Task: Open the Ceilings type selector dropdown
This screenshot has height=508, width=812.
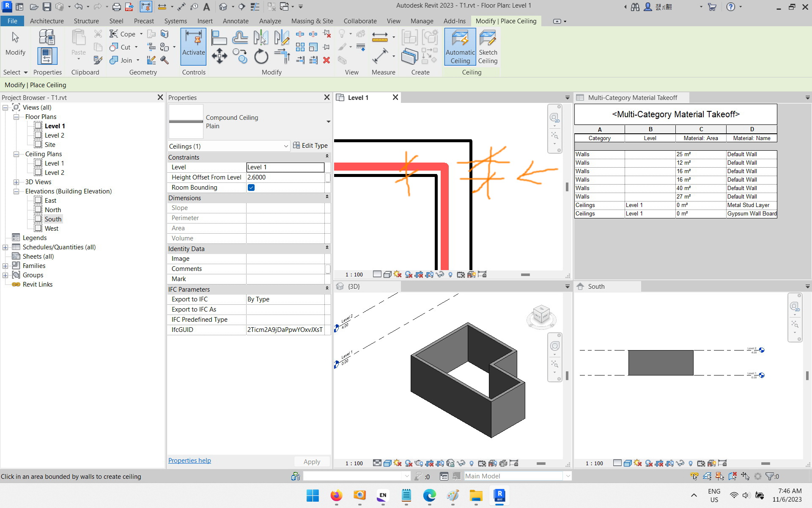Action: tap(286, 146)
